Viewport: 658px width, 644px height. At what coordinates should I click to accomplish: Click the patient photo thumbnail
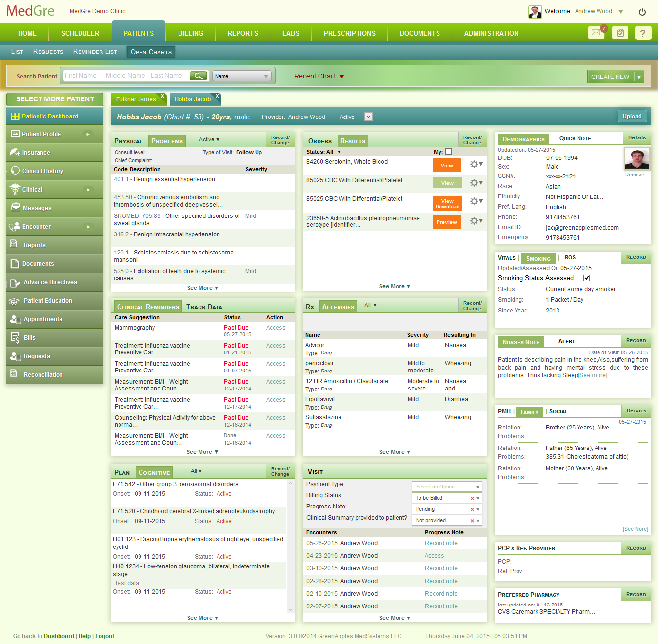click(637, 158)
